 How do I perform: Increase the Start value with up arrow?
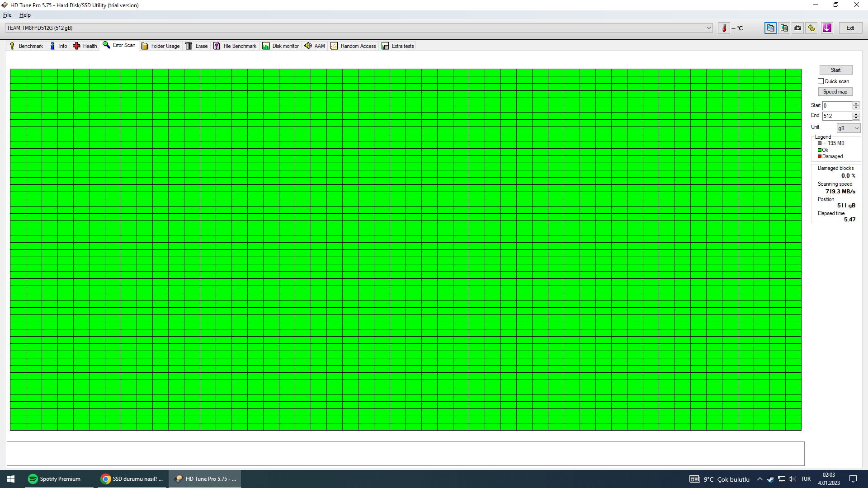pos(856,103)
